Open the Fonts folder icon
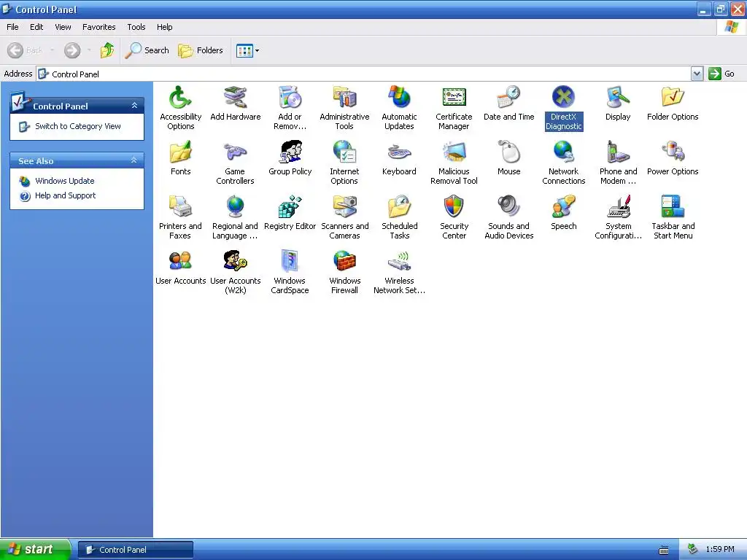 (180, 152)
